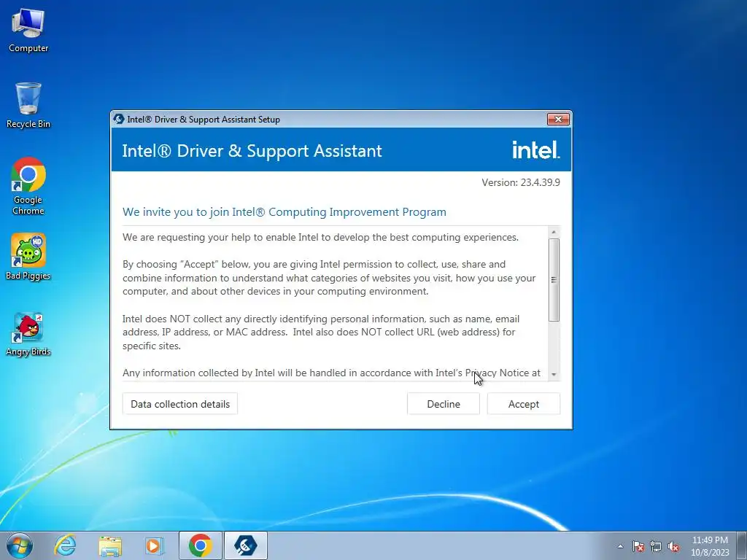
Task: Click the agreement scrollbar up arrow
Action: [554, 232]
